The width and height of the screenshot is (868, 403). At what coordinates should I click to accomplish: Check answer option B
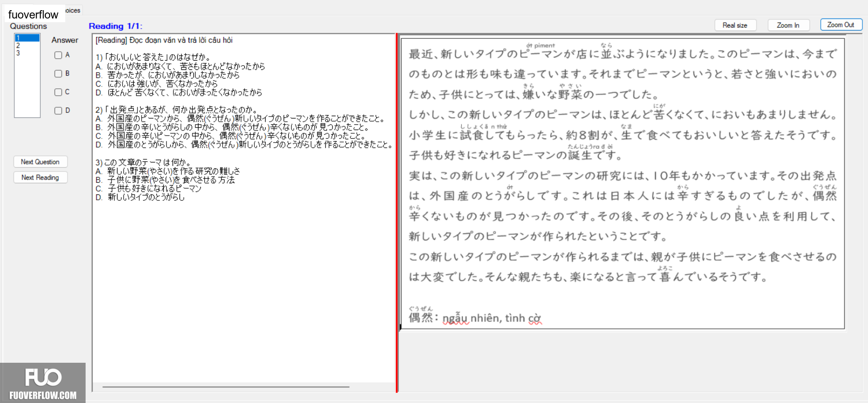[58, 74]
